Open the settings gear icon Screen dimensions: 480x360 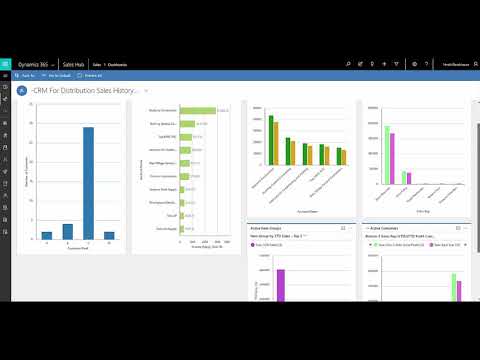pyautogui.click(x=414, y=64)
